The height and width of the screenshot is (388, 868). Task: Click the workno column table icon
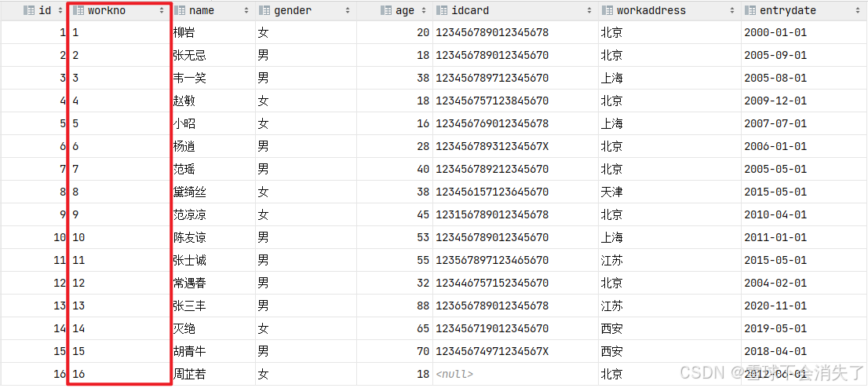point(78,10)
